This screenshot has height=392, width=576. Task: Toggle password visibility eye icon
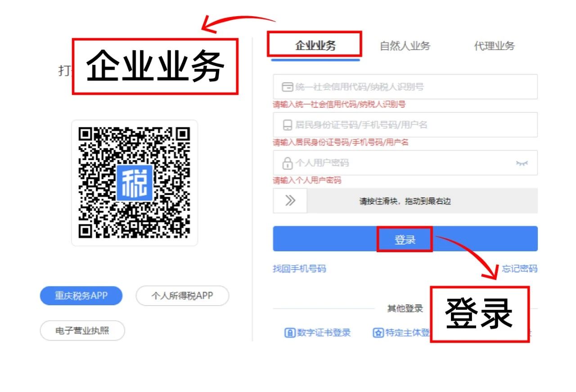pyautogui.click(x=522, y=163)
